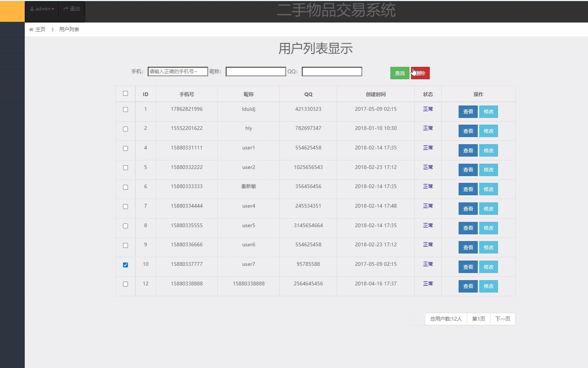
Task: Click the green 查找 search button
Action: (400, 73)
